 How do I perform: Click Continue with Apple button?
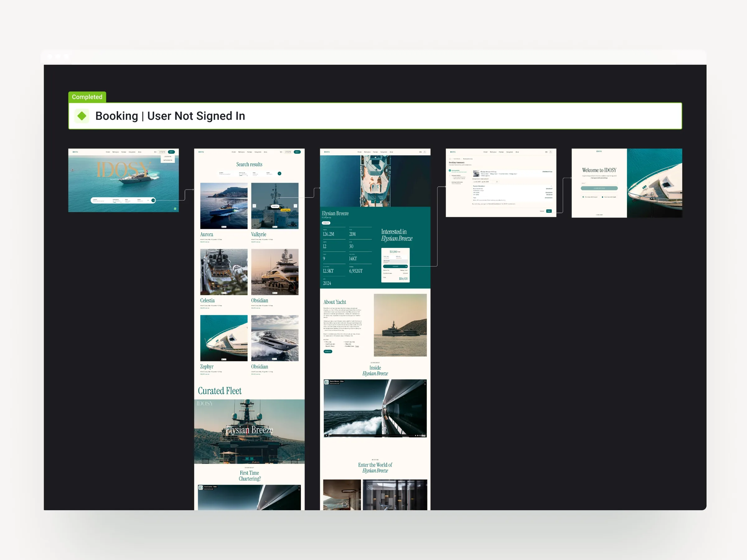pyautogui.click(x=609, y=197)
